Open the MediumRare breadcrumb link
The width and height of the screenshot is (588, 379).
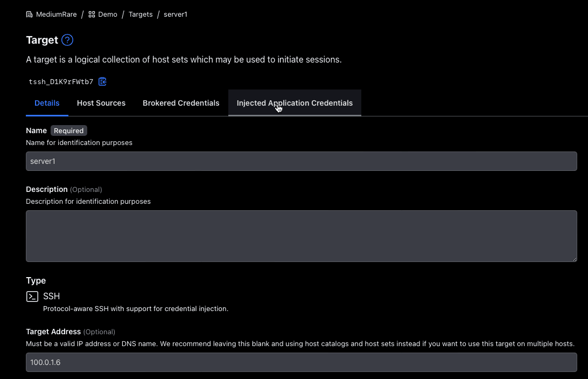tap(56, 15)
